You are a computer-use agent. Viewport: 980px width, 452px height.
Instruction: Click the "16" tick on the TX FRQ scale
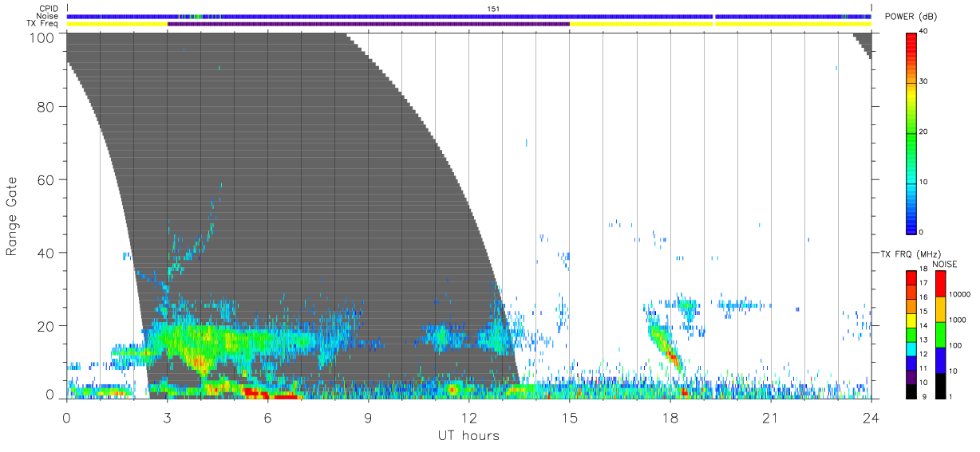(x=923, y=297)
